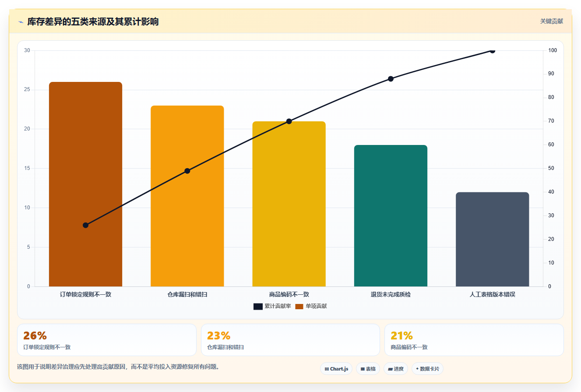The height and width of the screenshot is (392, 581).
Task: Select the 26% 订单锁定规则不一致 stat card
Action: pos(107,340)
